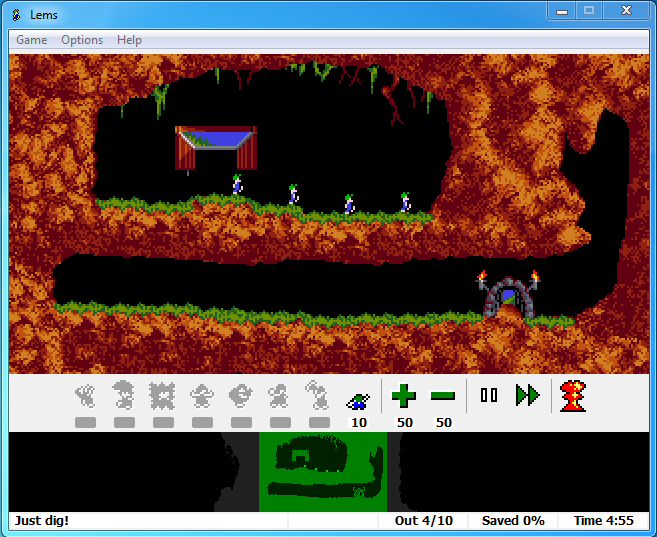Select the disabled Floater skill icon
Image resolution: width=657 pixels, height=537 pixels.
click(124, 395)
